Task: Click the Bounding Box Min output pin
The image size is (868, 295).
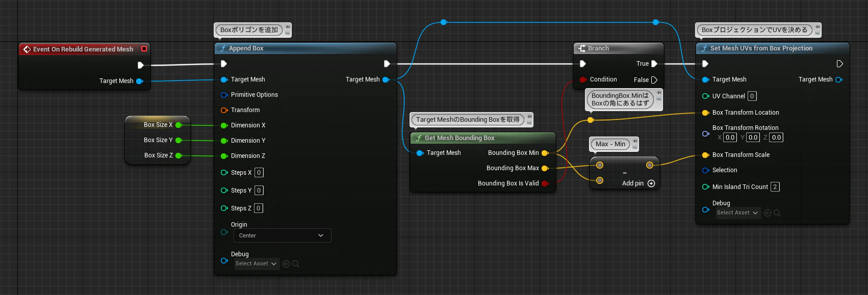Action: [x=545, y=153]
